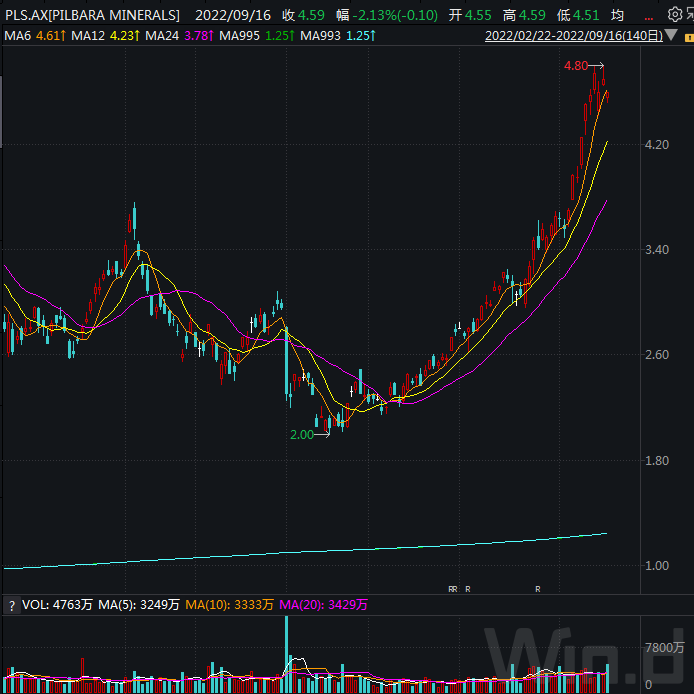
Task: Click the MA(5): 3249万 volume average
Action: pyautogui.click(x=139, y=605)
